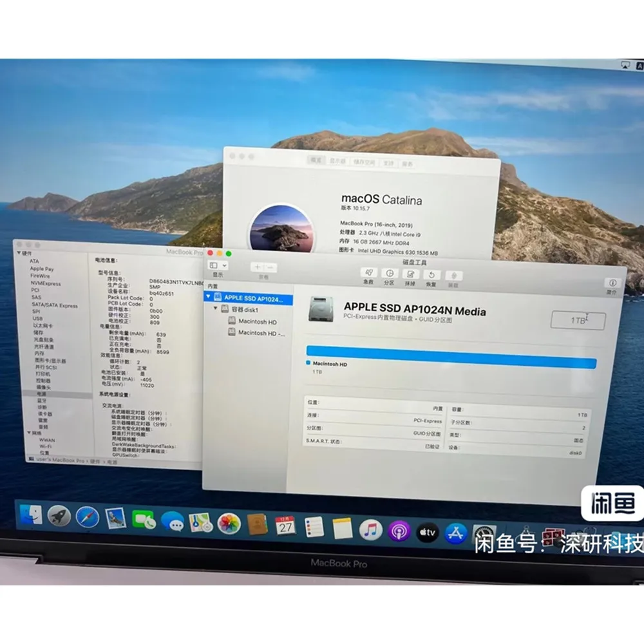Open the Partition (分区) tool

point(388,275)
